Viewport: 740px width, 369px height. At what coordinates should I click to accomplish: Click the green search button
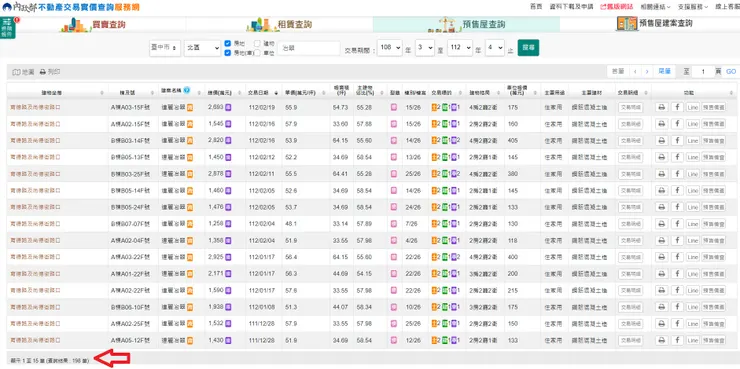(x=528, y=48)
